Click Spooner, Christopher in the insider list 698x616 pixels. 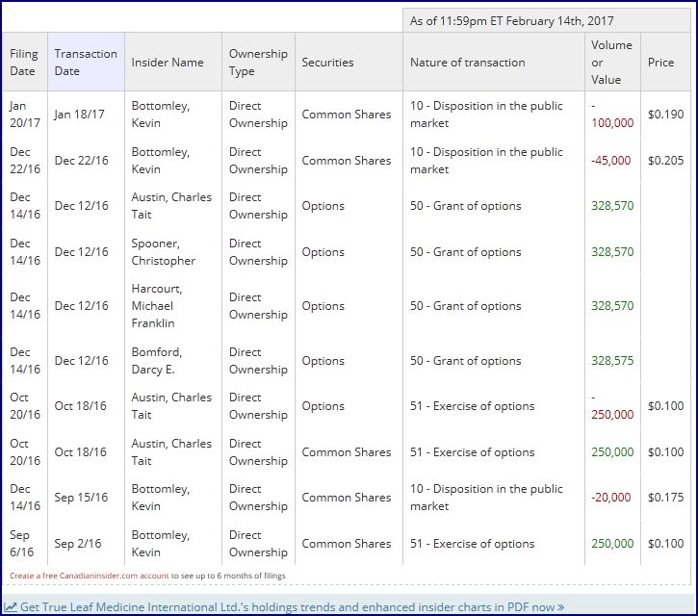(163, 252)
